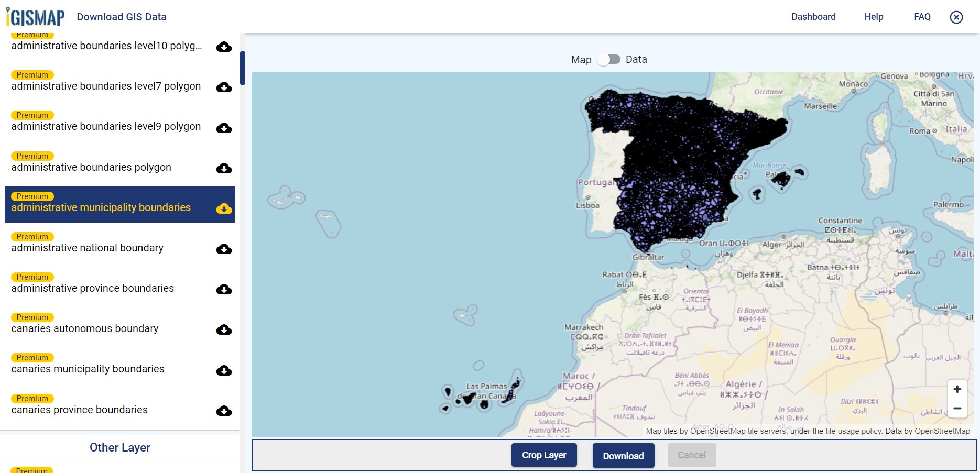Screen dimensions: 980x473
Task: Click the Crop Layer button
Action: point(544,455)
